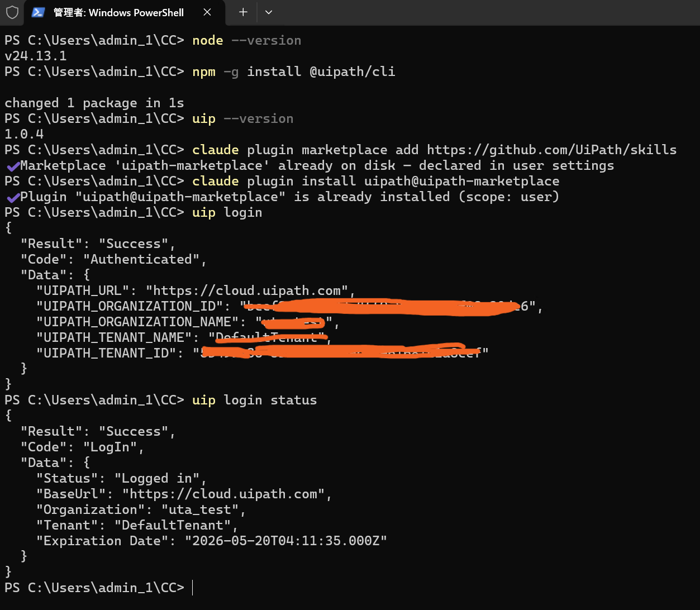700x610 pixels.
Task: Click the "Tenant": "DefaultTenant" line
Action: click(137, 525)
